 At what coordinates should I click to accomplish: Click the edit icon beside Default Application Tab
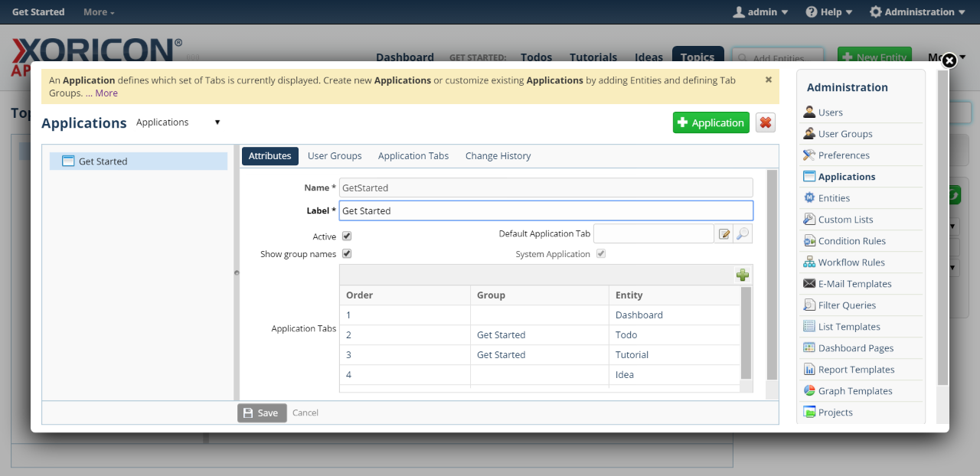point(724,234)
